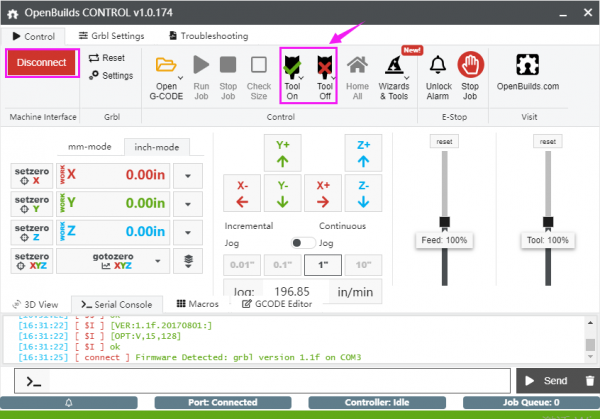Viewport: 600px width, 419px height.
Task: Set zero on X axis
Action: tap(32, 176)
